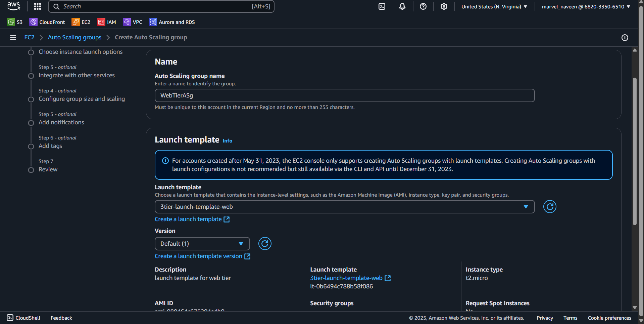The height and width of the screenshot is (324, 644).
Task: Select step Review
Action: pyautogui.click(x=48, y=169)
